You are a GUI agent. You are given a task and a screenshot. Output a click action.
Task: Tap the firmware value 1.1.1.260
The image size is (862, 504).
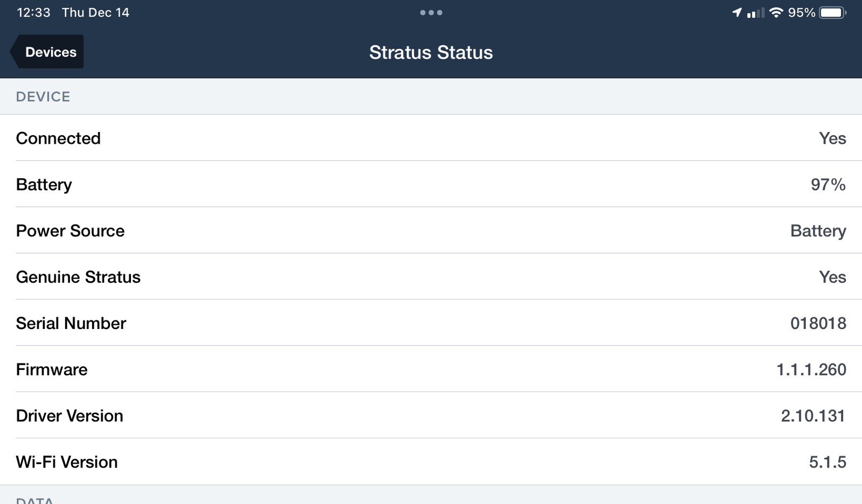811,369
